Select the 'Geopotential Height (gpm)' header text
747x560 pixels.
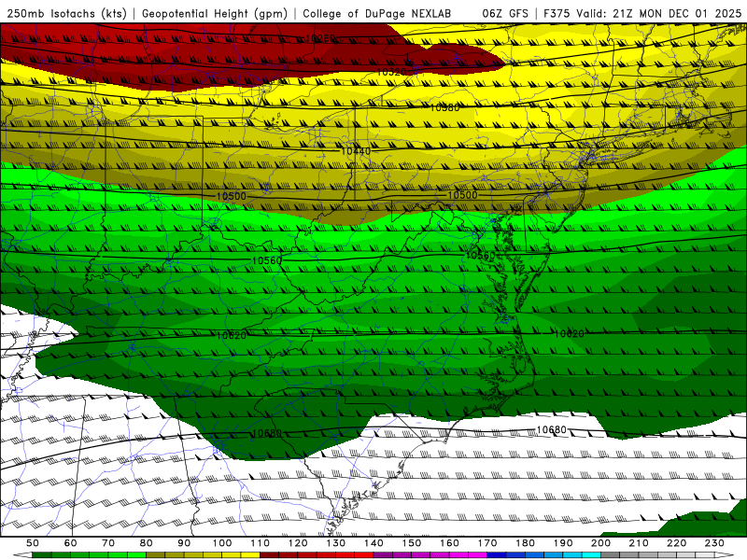click(x=215, y=13)
